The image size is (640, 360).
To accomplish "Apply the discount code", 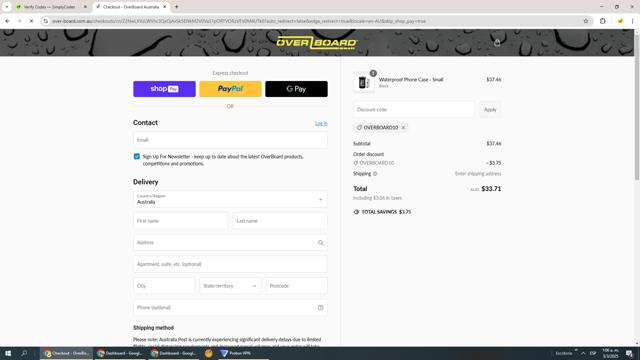I will click(x=490, y=109).
